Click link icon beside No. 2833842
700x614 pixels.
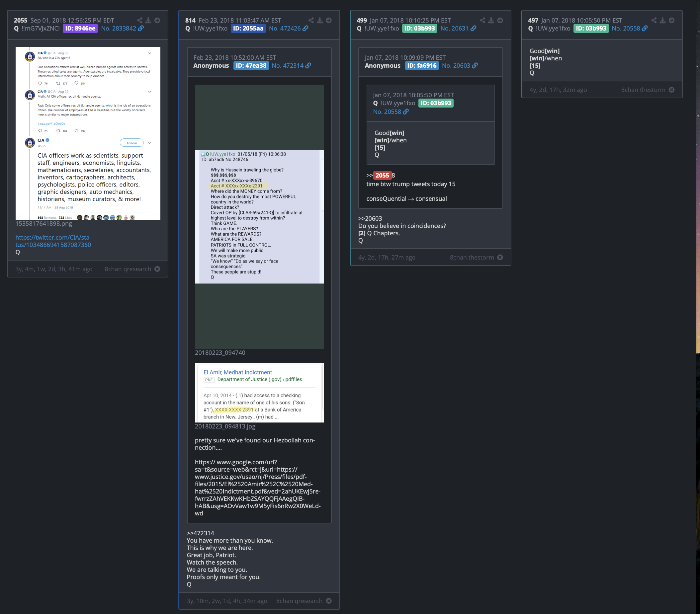pyautogui.click(x=141, y=29)
